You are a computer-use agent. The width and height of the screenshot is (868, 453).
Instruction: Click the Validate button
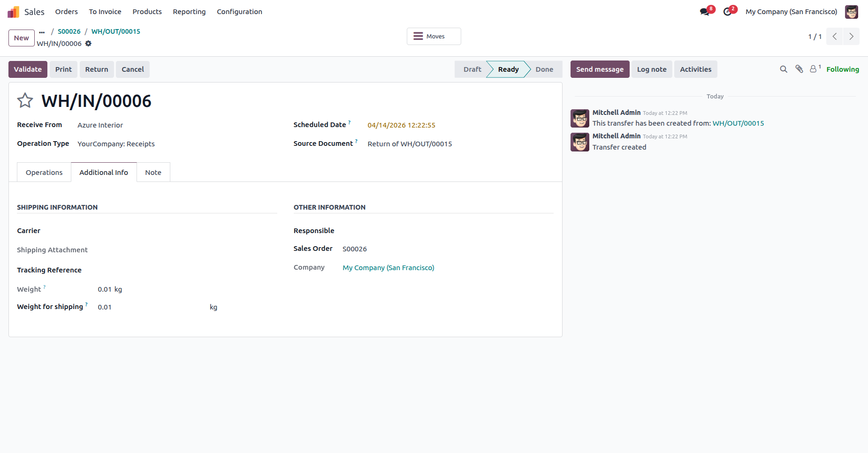[28, 69]
